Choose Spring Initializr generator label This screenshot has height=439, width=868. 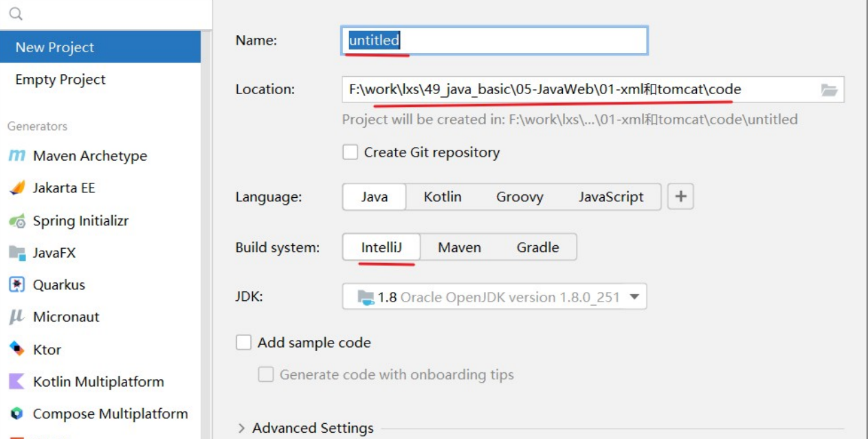pyautogui.click(x=80, y=221)
